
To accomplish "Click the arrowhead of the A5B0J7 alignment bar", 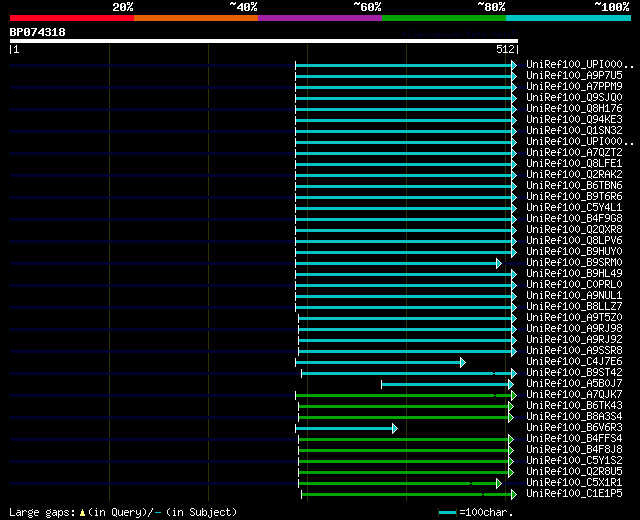I will [511, 384].
